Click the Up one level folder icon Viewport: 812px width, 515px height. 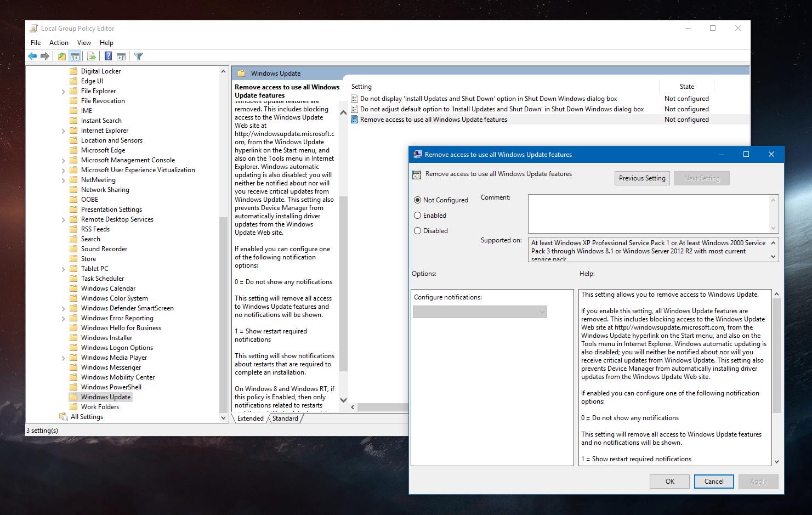[62, 56]
